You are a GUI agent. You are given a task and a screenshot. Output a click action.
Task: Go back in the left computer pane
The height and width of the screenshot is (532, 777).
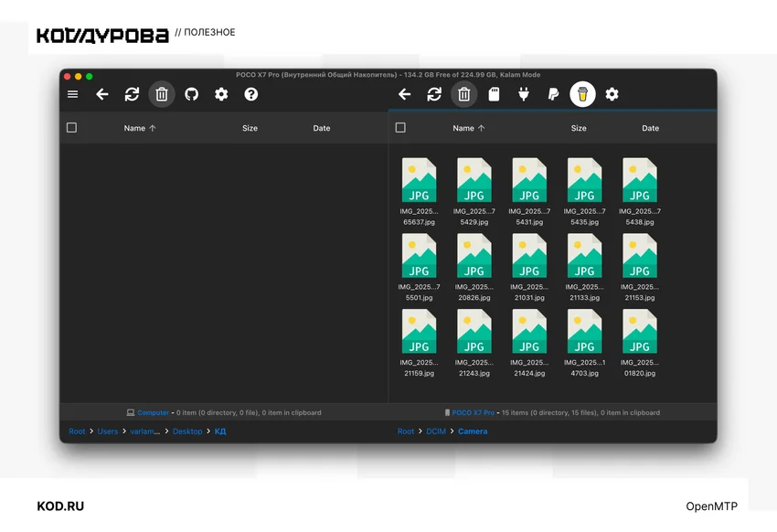(102, 94)
